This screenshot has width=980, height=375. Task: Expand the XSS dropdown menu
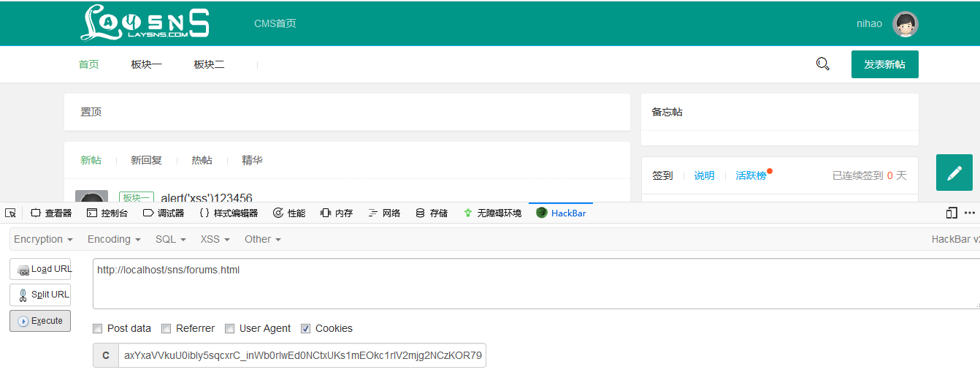tap(215, 239)
